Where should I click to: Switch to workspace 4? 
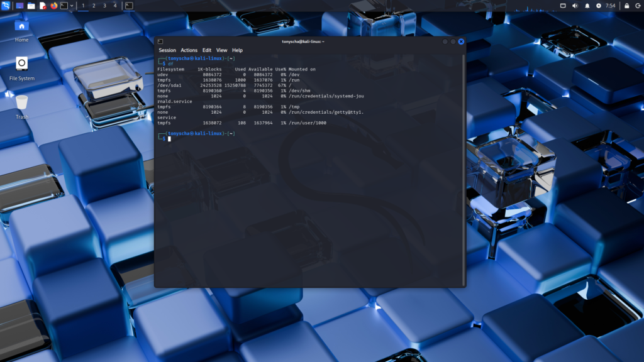click(x=114, y=6)
